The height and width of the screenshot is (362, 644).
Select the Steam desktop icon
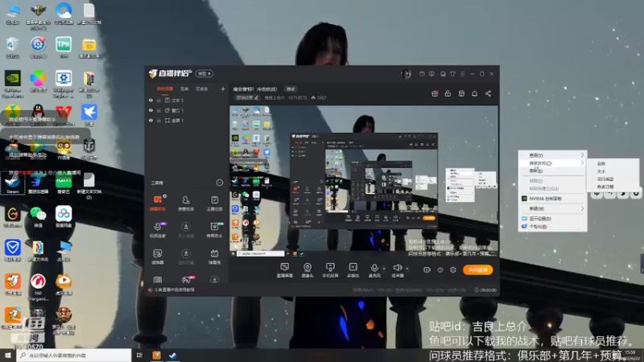tap(12, 183)
